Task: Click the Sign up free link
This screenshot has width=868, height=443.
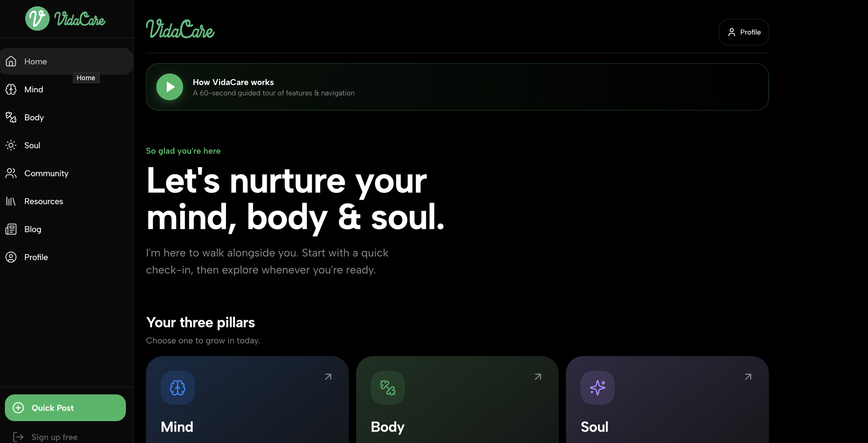Action: tap(55, 437)
